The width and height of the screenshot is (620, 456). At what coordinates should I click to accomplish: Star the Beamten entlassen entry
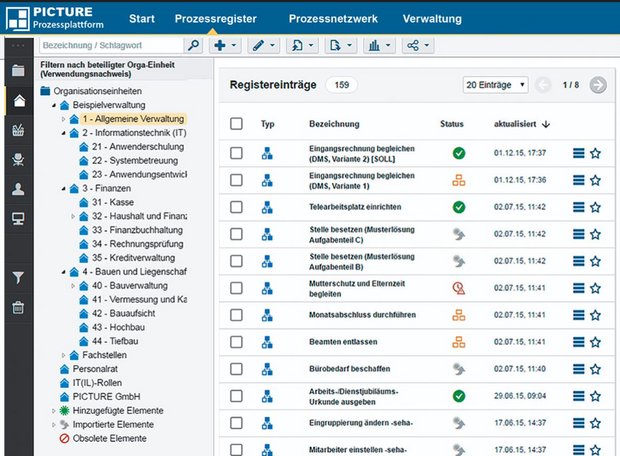click(595, 342)
